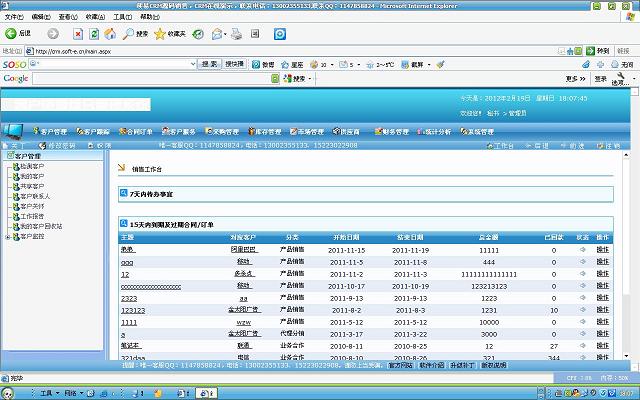Viewport: 640px width, 400px height.
Task: Collapse the 客户管理 sidebar tree header
Action: 27,157
